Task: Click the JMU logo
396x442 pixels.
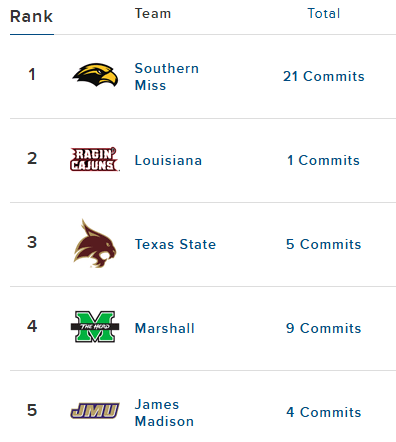Action: pos(95,411)
